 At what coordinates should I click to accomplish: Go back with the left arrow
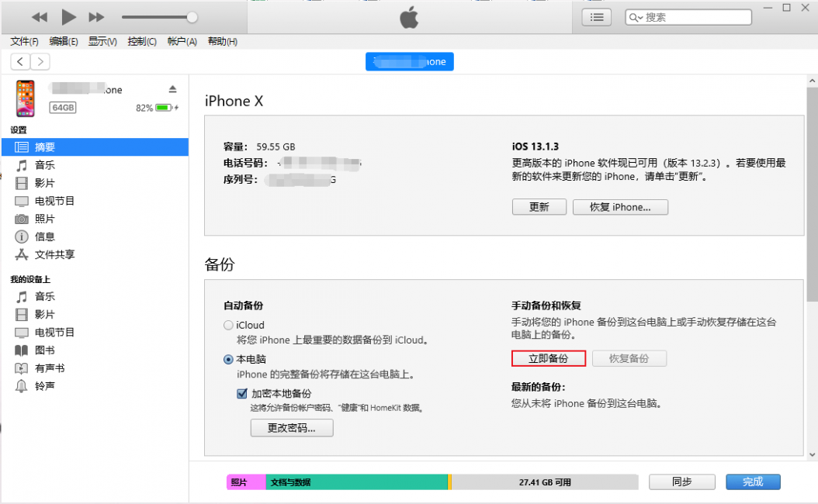click(20, 61)
